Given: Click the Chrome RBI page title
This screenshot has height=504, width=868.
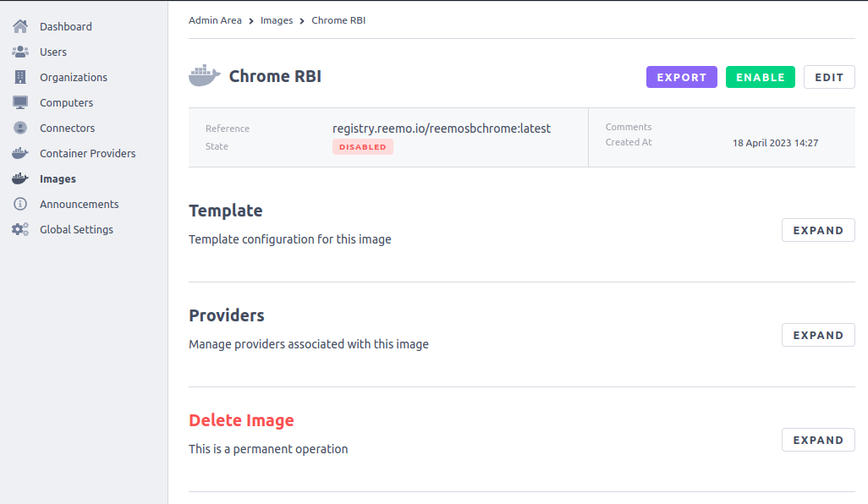Looking at the screenshot, I should pyautogui.click(x=275, y=76).
